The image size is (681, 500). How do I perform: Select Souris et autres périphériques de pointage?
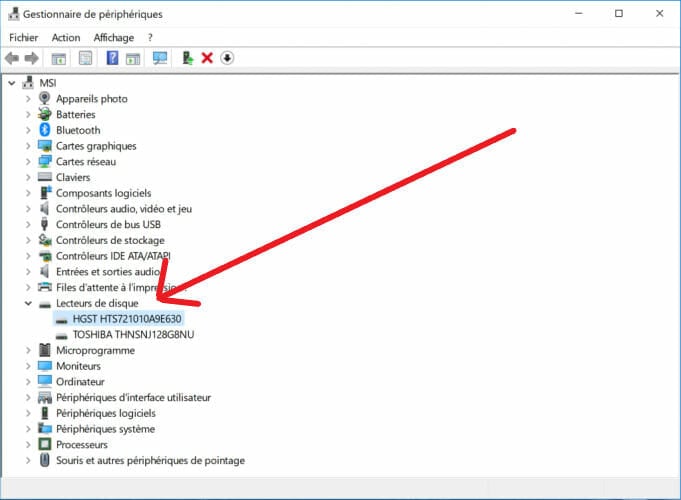[x=150, y=460]
